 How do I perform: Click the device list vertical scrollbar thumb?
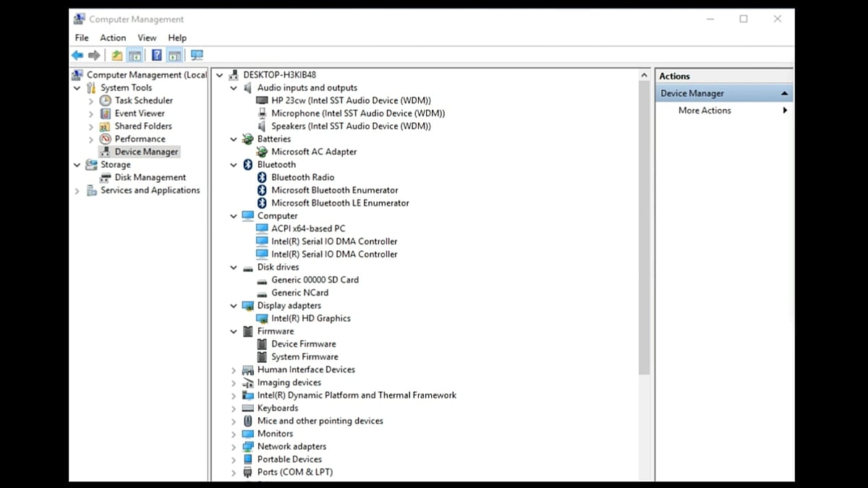click(644, 228)
